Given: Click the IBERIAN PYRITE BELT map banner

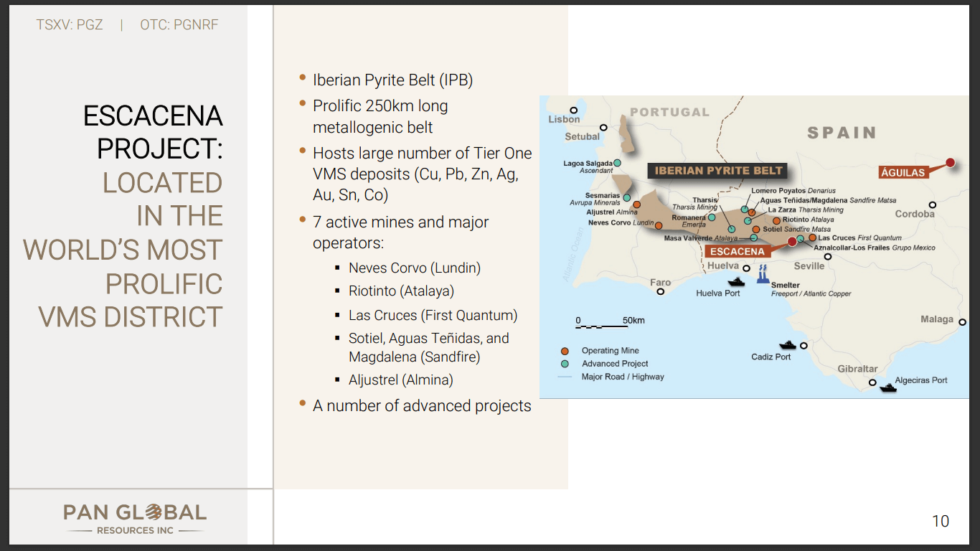Looking at the screenshot, I should pyautogui.click(x=717, y=171).
